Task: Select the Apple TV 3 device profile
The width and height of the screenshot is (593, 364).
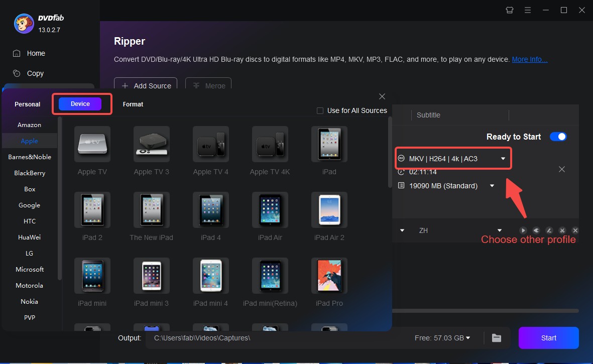Action: tap(151, 144)
